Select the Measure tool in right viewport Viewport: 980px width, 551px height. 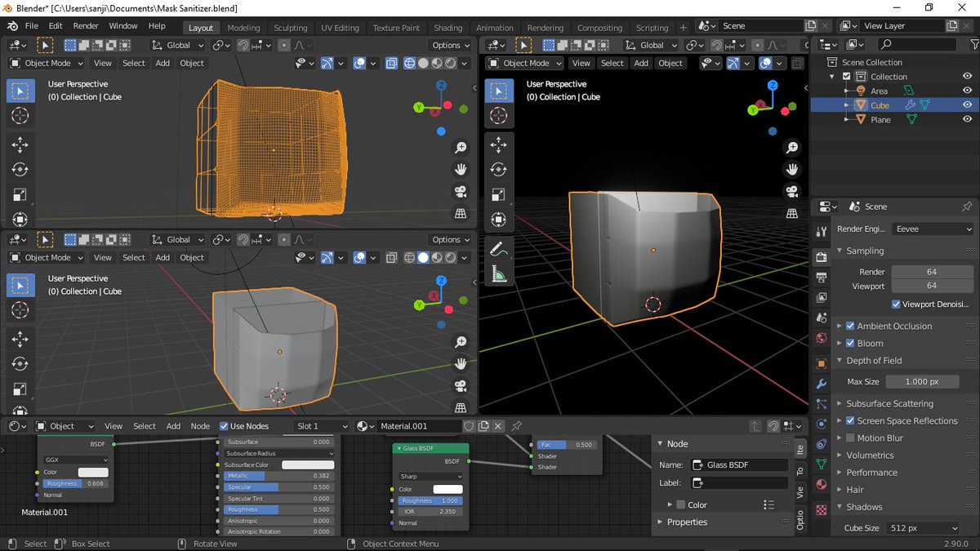[x=499, y=274]
